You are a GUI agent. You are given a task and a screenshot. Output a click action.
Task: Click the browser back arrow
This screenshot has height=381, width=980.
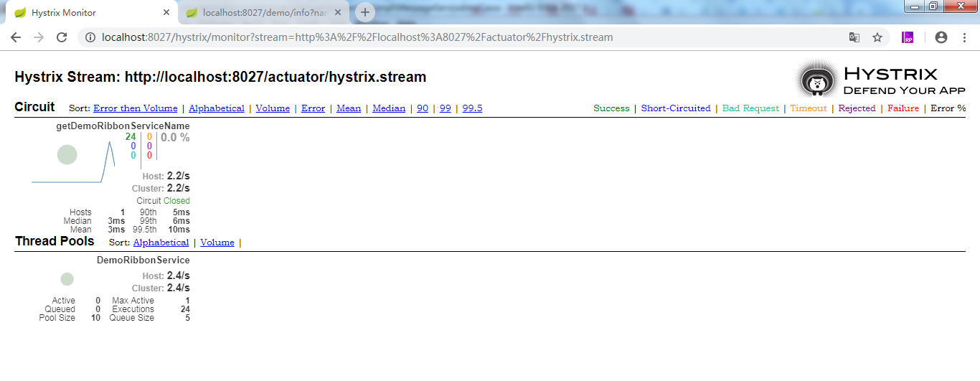(16, 37)
